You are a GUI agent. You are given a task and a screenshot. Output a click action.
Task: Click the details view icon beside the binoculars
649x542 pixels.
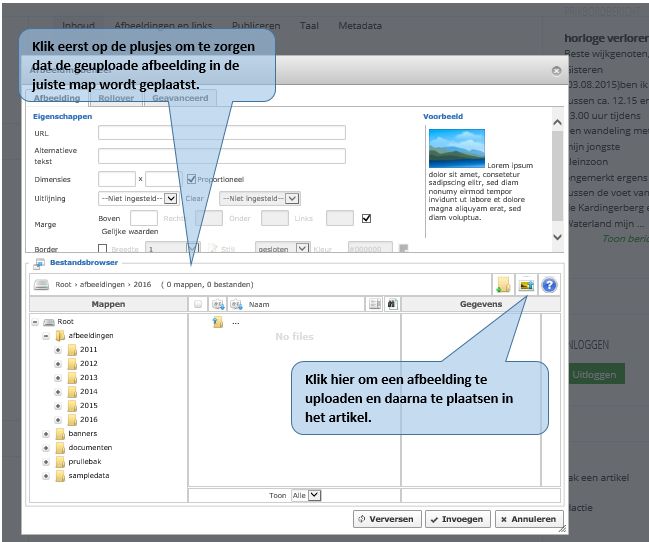(374, 303)
